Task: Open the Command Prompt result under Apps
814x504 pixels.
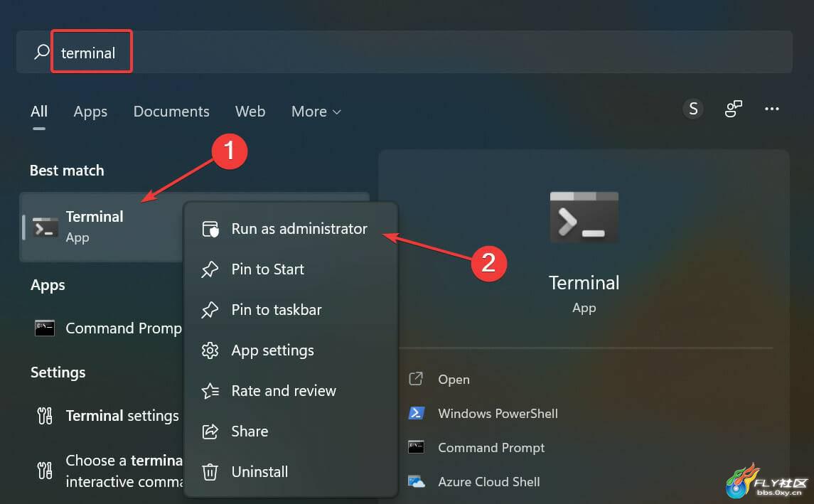Action: [x=102, y=328]
